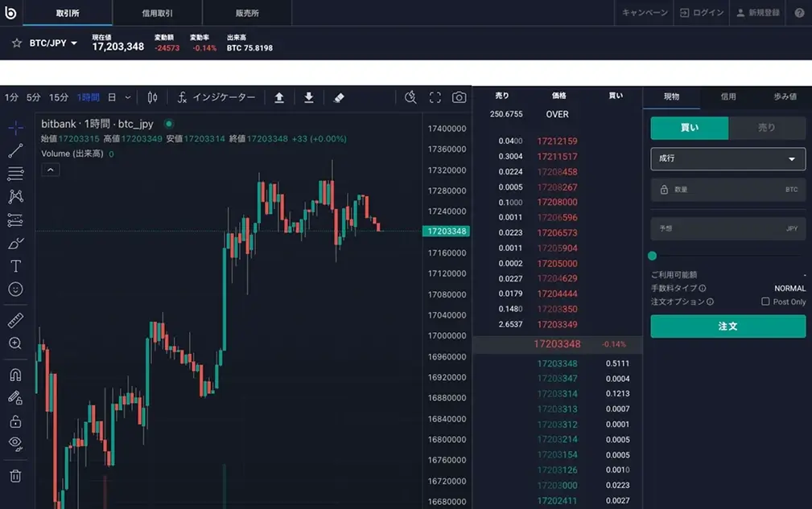Select the 1時間 chart interval
This screenshot has width=812, height=509.
(88, 97)
